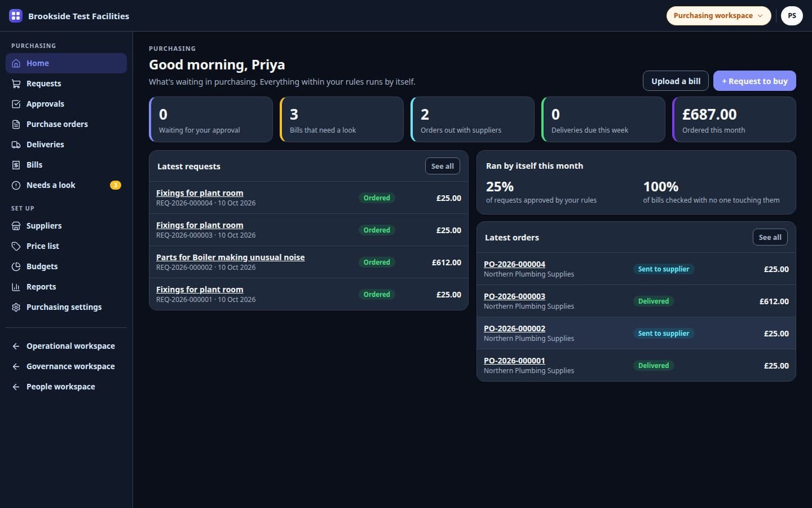
Task: Open Suppliers setup page
Action: pos(66,226)
